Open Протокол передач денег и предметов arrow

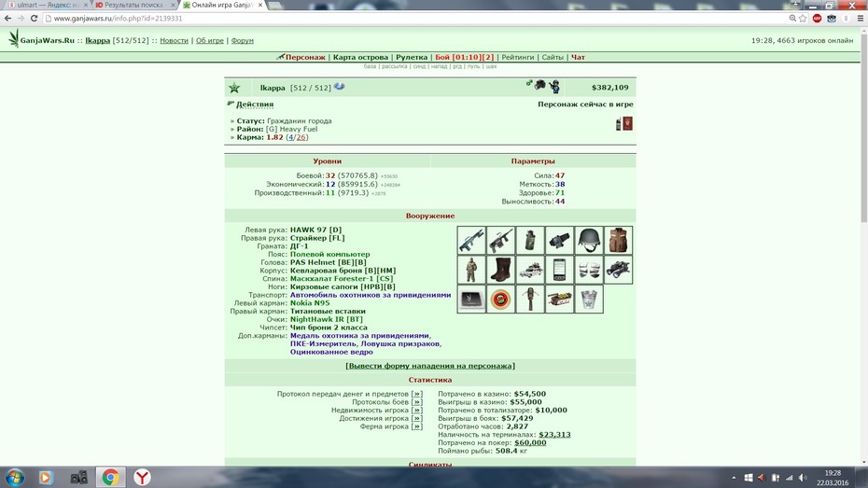417,394
